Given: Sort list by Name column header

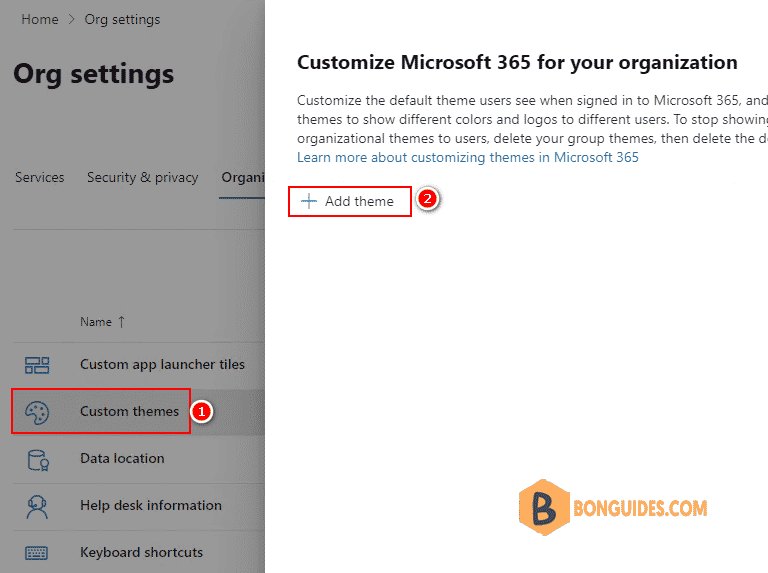Looking at the screenshot, I should (96, 322).
